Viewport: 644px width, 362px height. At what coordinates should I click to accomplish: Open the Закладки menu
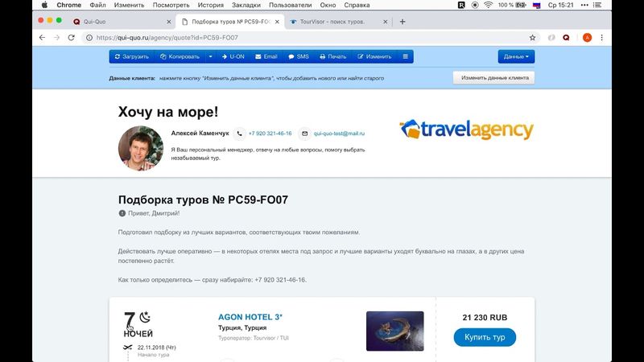click(x=246, y=5)
